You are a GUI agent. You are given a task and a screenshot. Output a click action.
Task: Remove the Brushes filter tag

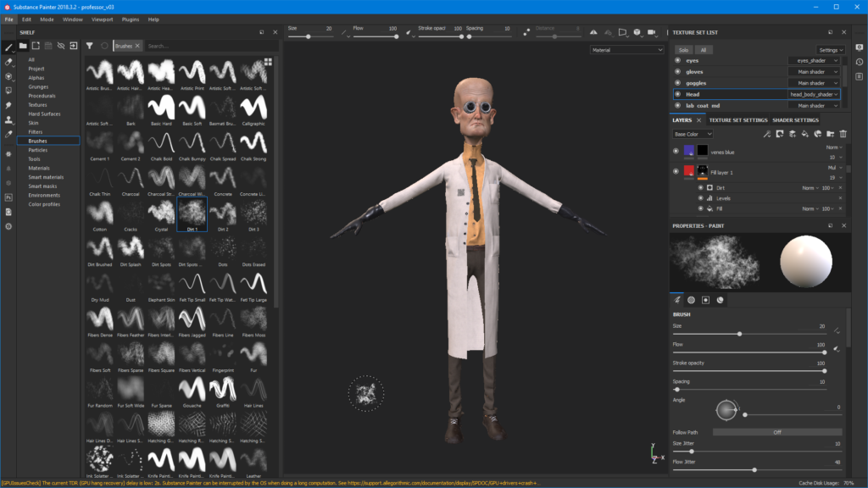point(137,46)
